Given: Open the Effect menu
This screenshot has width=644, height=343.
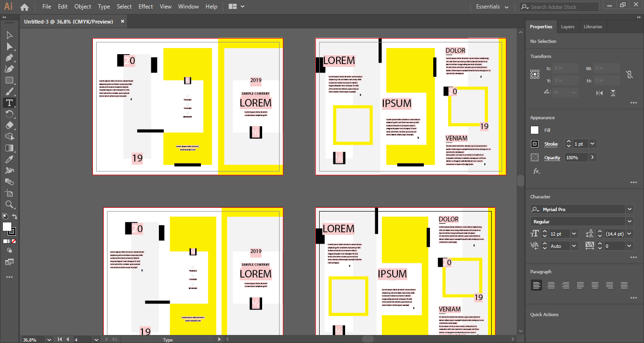Looking at the screenshot, I should point(146,7).
